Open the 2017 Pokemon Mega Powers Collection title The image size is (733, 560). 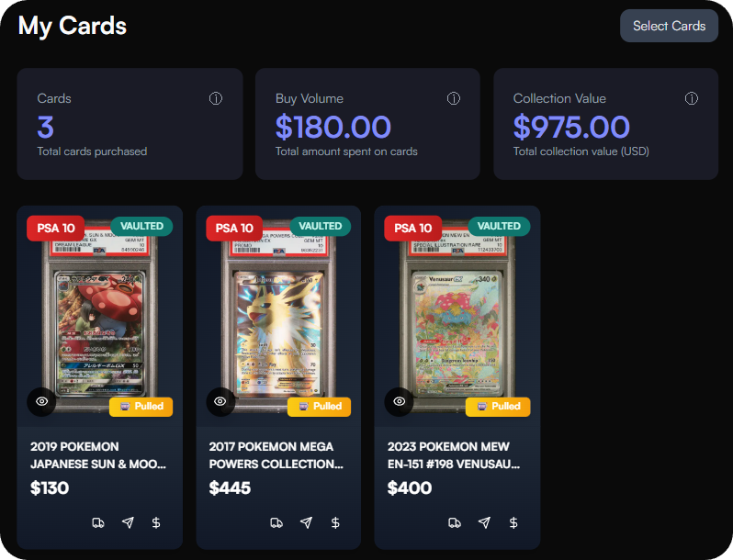(x=276, y=455)
